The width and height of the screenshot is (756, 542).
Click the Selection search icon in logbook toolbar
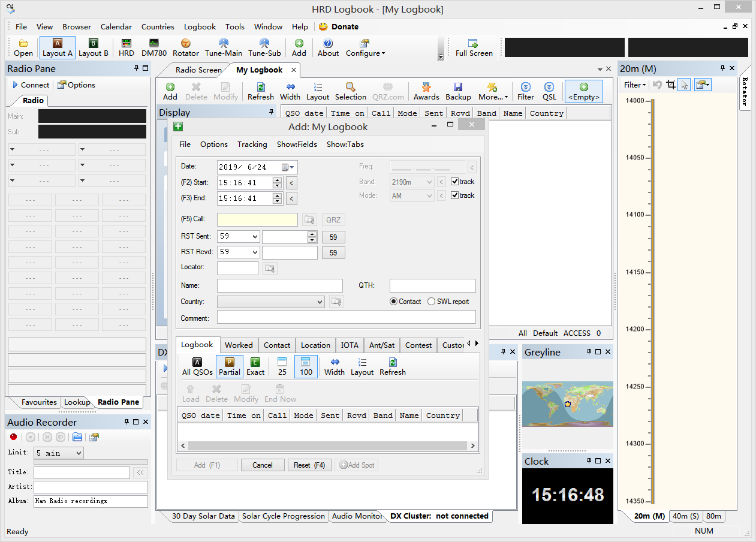(x=351, y=92)
